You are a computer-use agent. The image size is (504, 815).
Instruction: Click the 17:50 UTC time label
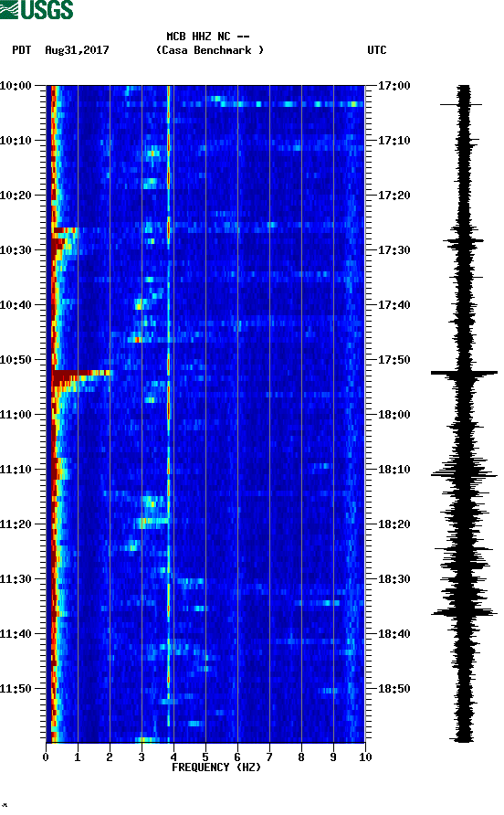[x=394, y=360]
